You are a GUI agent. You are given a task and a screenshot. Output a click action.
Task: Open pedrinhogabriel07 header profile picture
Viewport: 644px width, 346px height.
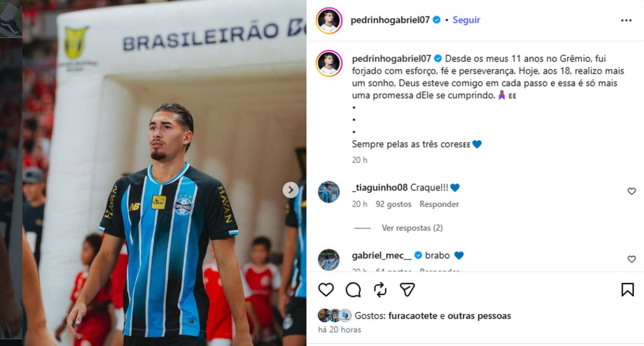(328, 20)
